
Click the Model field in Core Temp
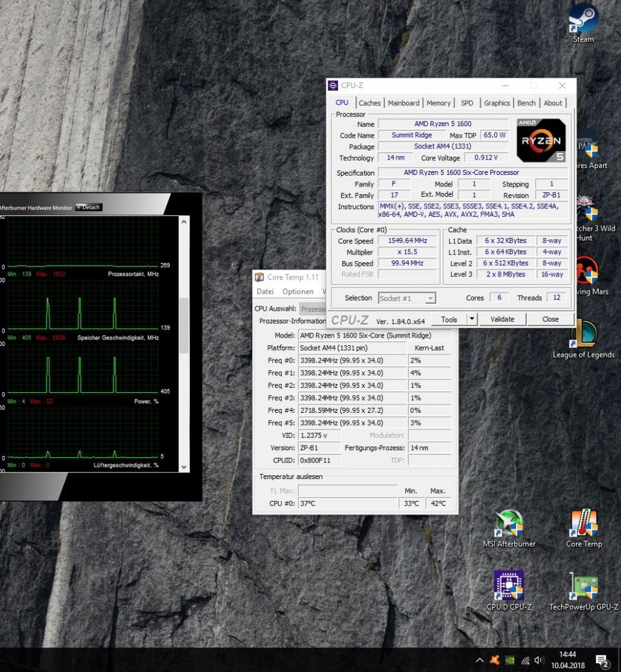click(x=375, y=336)
